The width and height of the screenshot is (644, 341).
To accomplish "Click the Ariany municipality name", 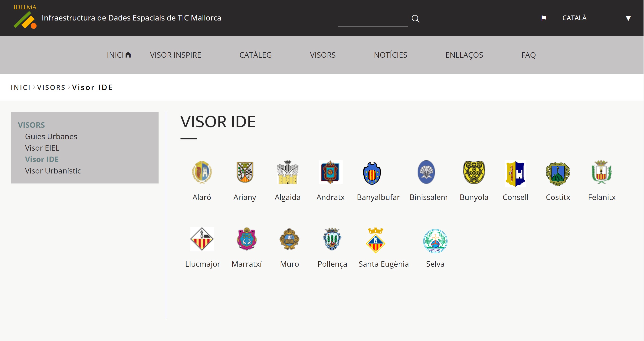I will tap(245, 197).
